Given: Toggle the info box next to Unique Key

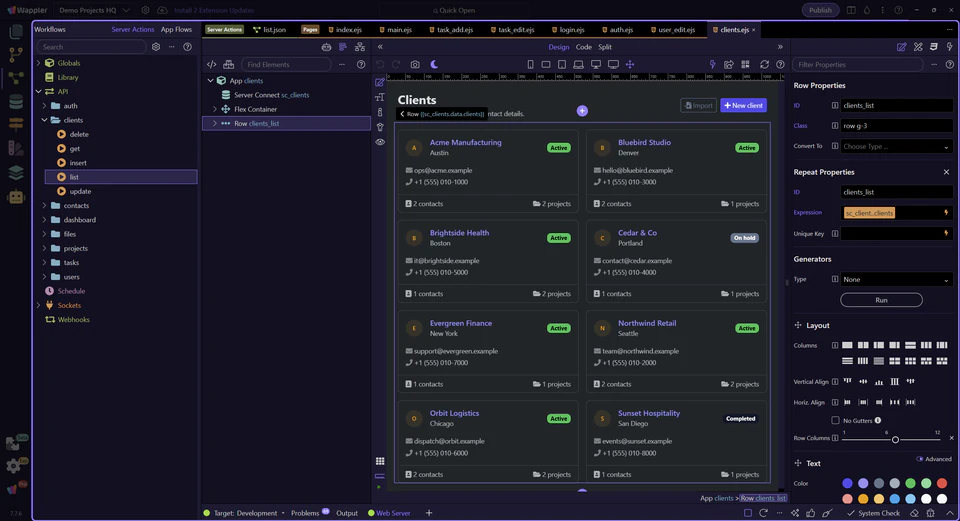Looking at the screenshot, I should click(x=834, y=233).
